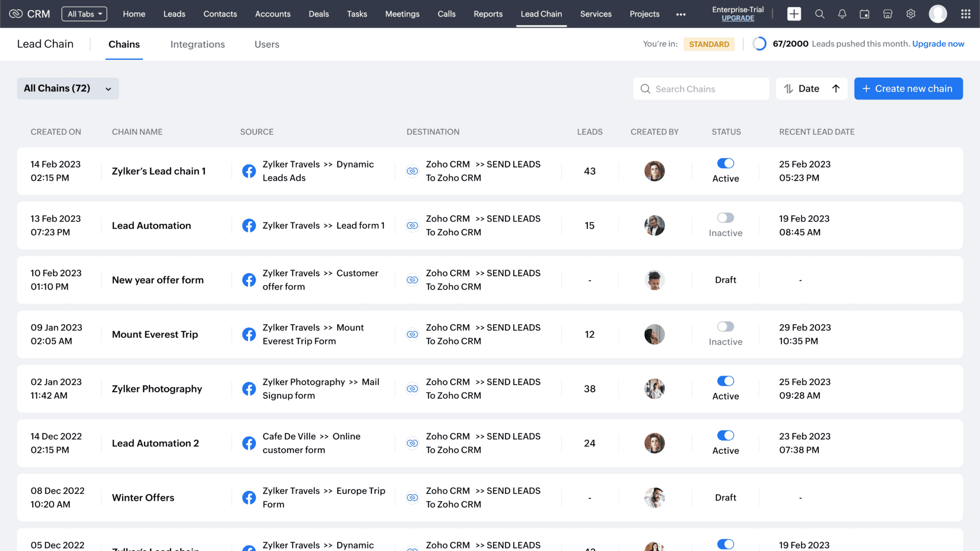Enable the Lead Automation status toggle
This screenshot has width=980, height=551.
[725, 218]
